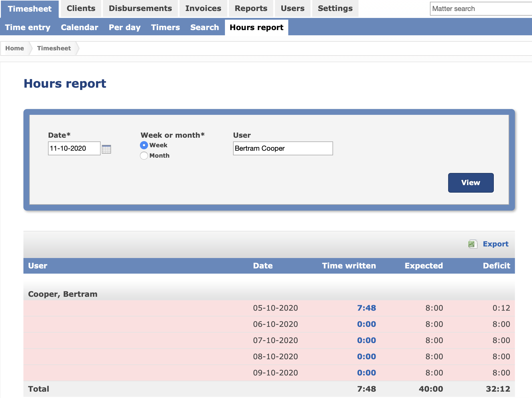Open the Per day view
532x398 pixels.
pos(124,27)
